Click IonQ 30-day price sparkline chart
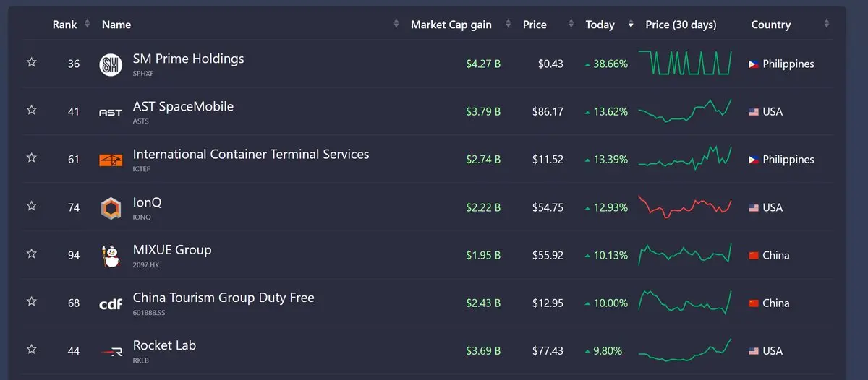The height and width of the screenshot is (380, 868). tap(685, 207)
